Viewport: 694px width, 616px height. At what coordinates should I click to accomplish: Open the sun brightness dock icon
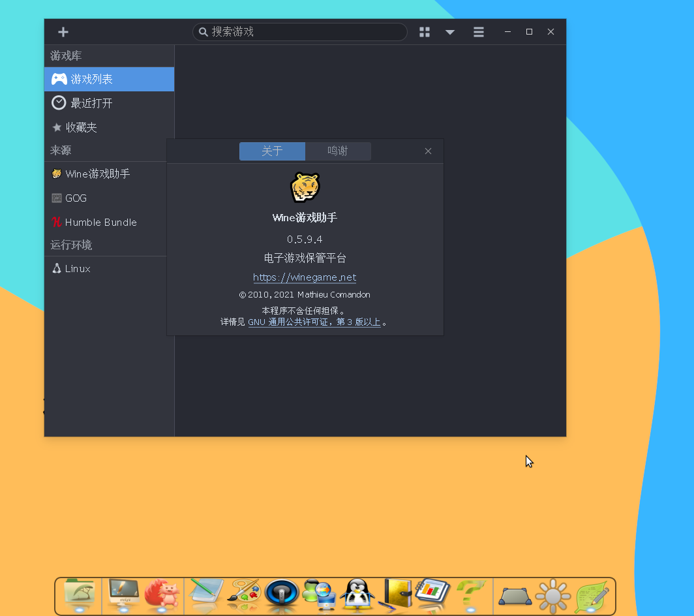point(553,596)
